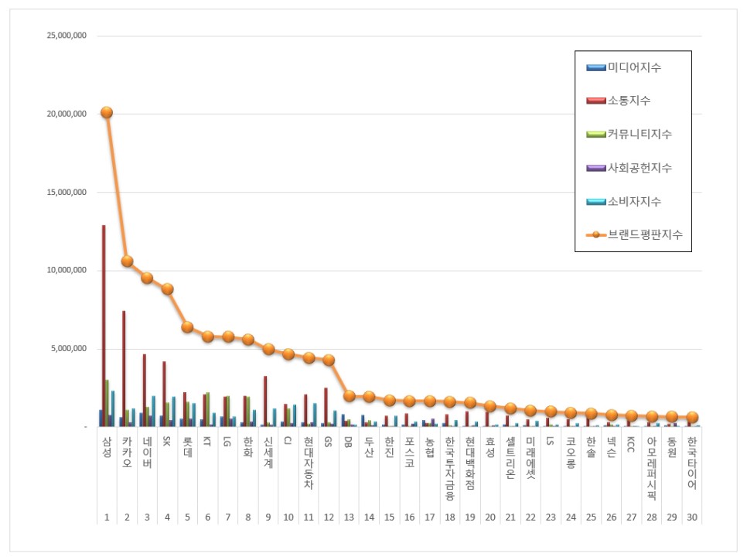Click the 한화 category label
Viewport: 747px width, 560px height.
[x=247, y=447]
